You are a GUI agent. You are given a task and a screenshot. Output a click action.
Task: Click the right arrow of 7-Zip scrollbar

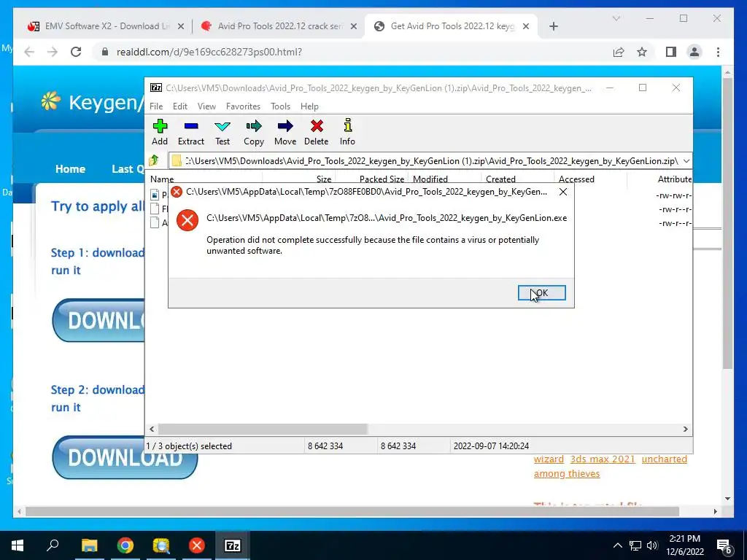coord(686,429)
